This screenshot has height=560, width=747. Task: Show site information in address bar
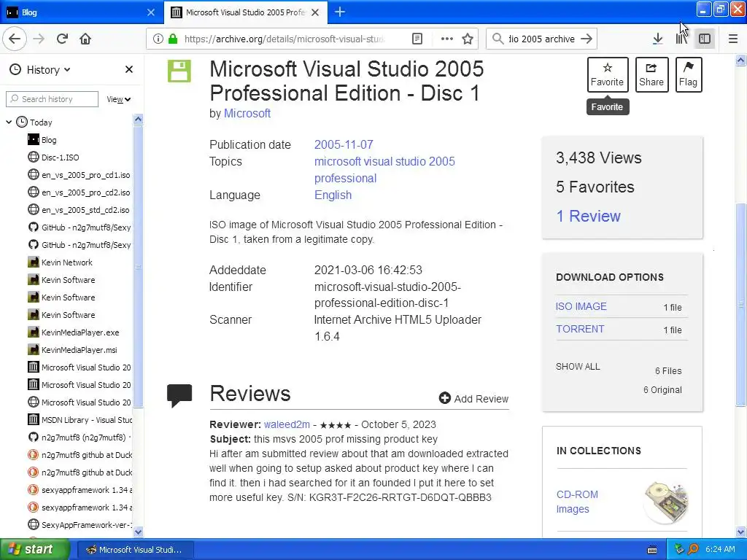(x=158, y=39)
